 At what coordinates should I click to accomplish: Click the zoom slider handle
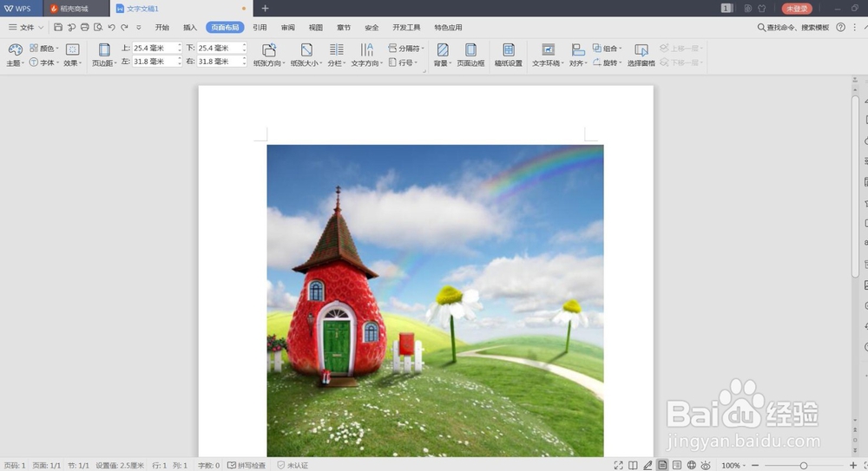click(x=803, y=466)
